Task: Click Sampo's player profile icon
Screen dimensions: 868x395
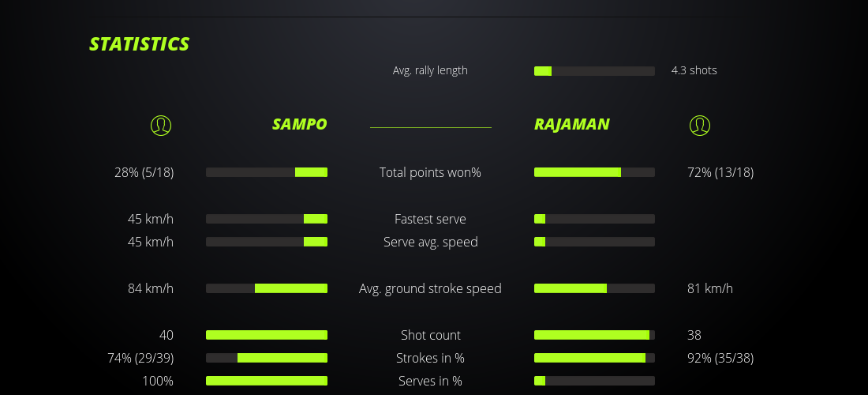Action: pyautogui.click(x=161, y=126)
